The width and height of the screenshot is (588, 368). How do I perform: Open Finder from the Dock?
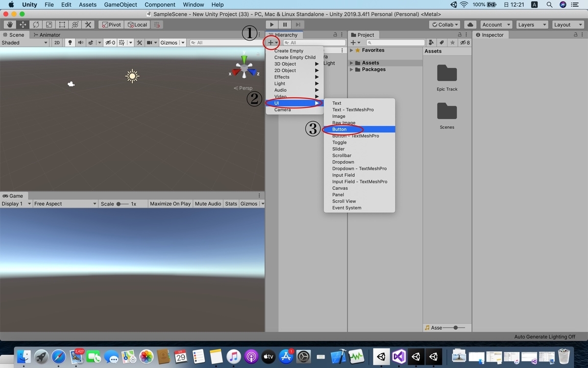pyautogui.click(x=24, y=356)
